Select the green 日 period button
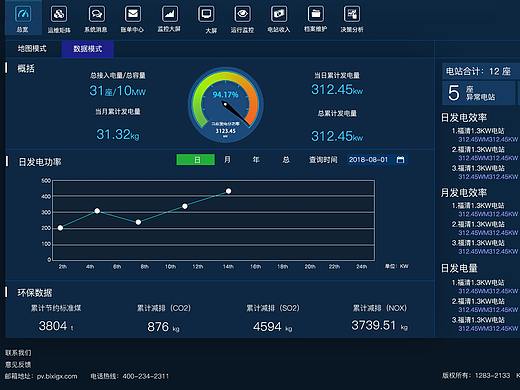 click(x=195, y=160)
